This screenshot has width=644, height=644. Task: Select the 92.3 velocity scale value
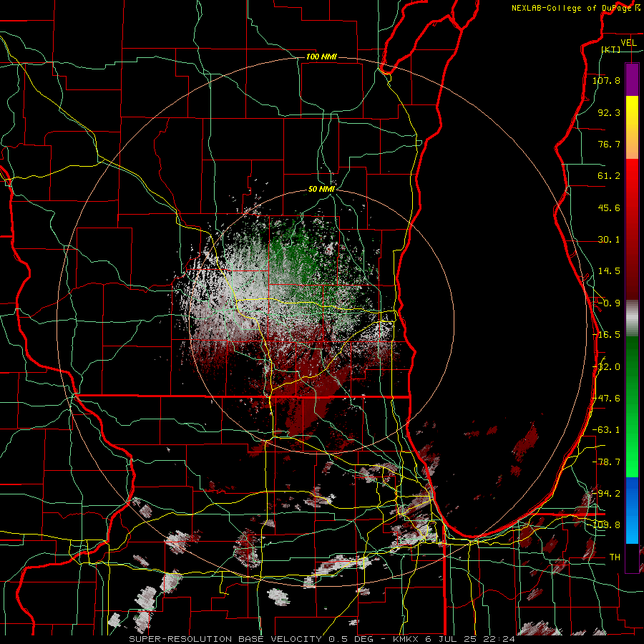[609, 112]
